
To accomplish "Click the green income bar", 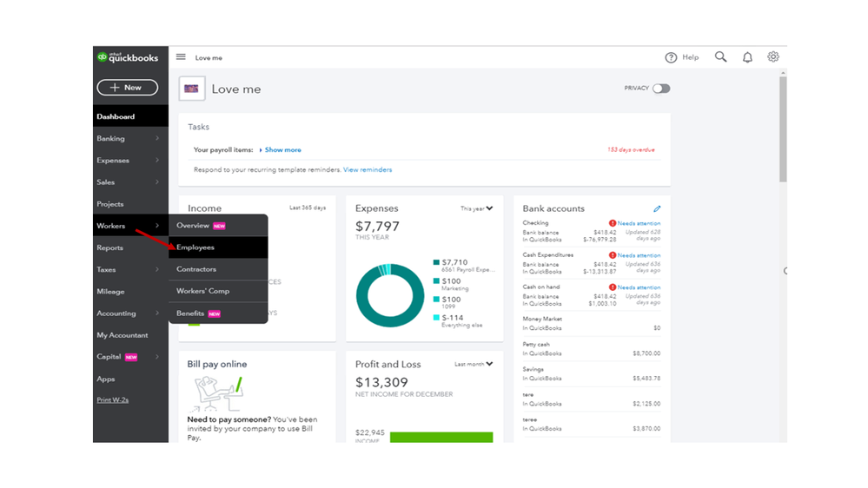I will [x=441, y=437].
